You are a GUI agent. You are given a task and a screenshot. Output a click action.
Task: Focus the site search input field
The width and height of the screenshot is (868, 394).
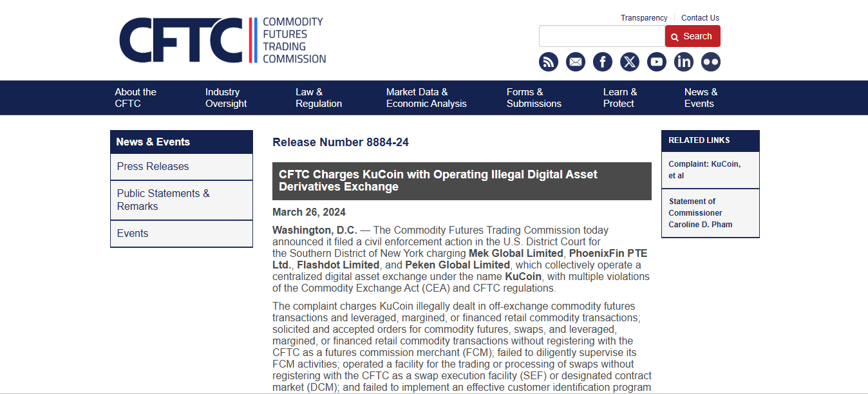602,36
